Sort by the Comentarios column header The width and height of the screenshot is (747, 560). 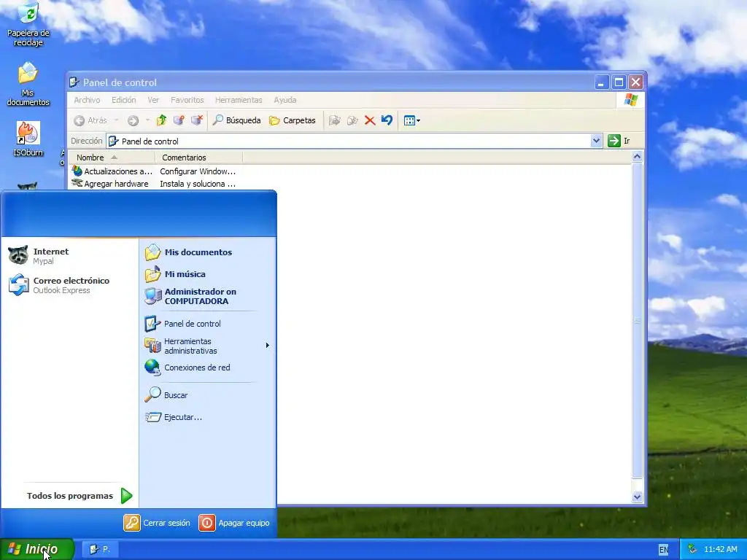coord(199,157)
